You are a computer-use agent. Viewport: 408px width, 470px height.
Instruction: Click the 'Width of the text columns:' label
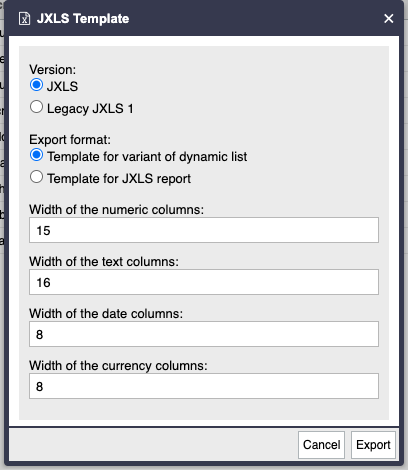tap(104, 262)
